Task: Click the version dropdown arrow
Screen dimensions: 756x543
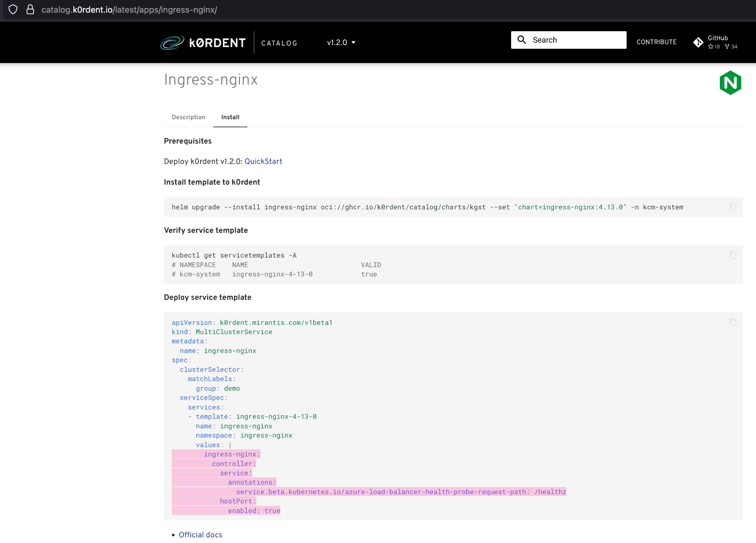Action: coord(354,42)
